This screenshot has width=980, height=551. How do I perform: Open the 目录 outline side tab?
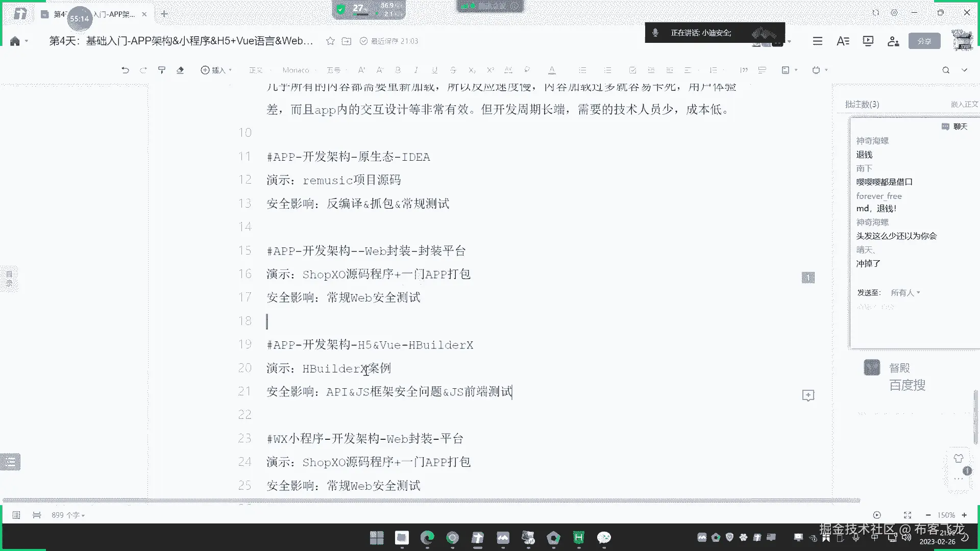(9, 279)
